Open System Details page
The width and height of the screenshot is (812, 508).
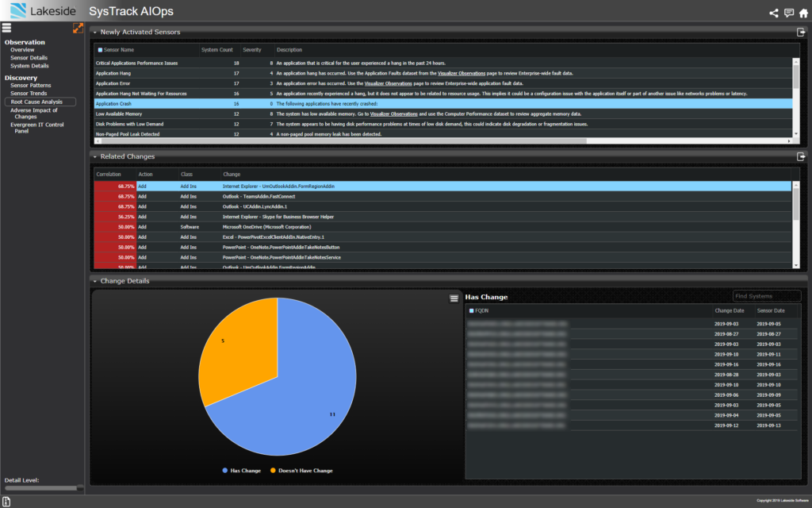pos(29,66)
